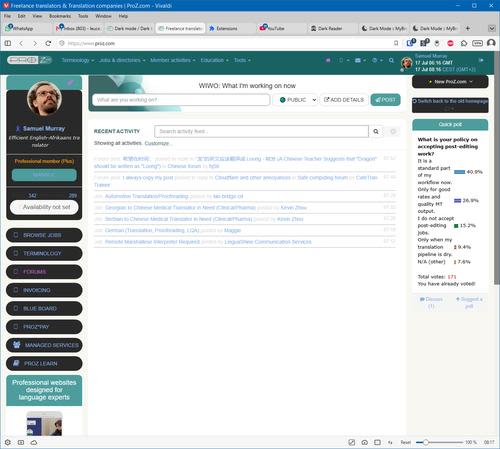500x449 pixels.
Task: Open a new tab with plus button
Action: (x=468, y=28)
